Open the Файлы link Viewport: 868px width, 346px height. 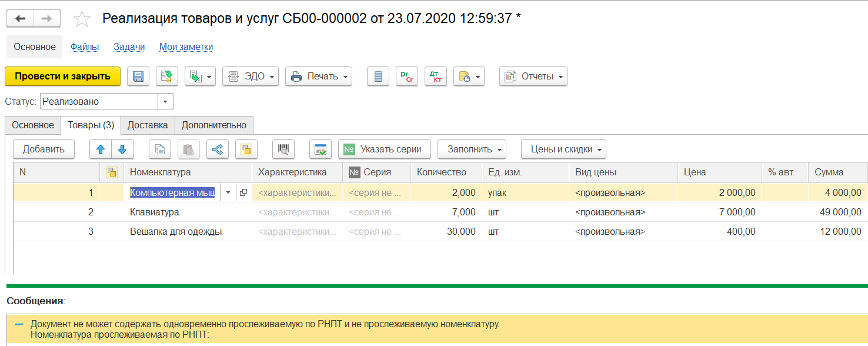point(85,47)
